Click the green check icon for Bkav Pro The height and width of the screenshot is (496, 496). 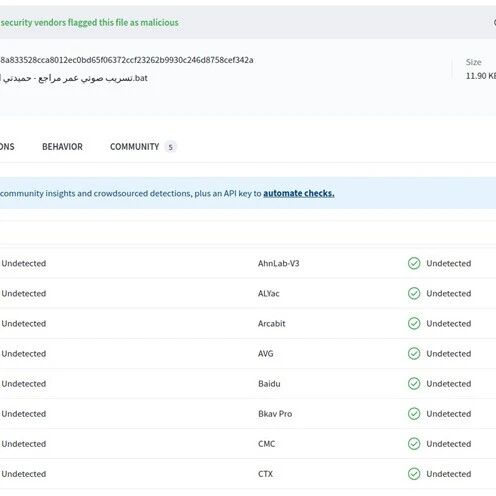[x=414, y=414]
